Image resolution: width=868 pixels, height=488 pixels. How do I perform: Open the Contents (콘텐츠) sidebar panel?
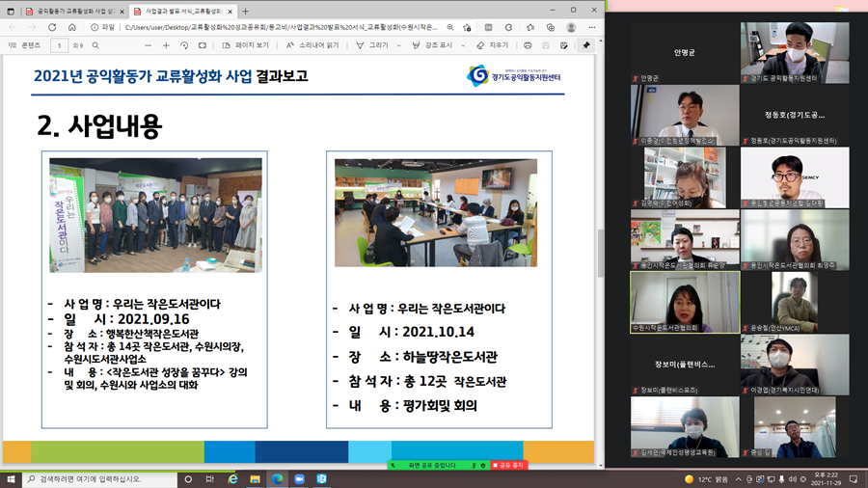tap(25, 45)
